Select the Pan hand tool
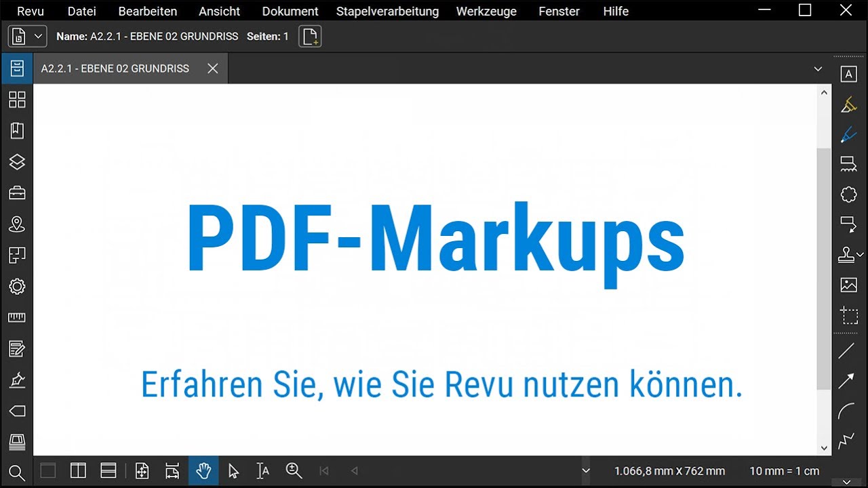Image resolution: width=868 pixels, height=488 pixels. [203, 470]
